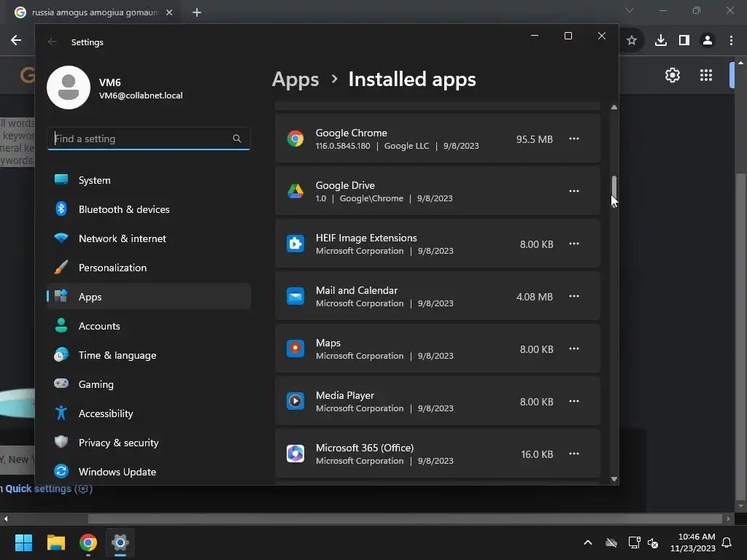Click the Google Drive app icon

click(295, 191)
